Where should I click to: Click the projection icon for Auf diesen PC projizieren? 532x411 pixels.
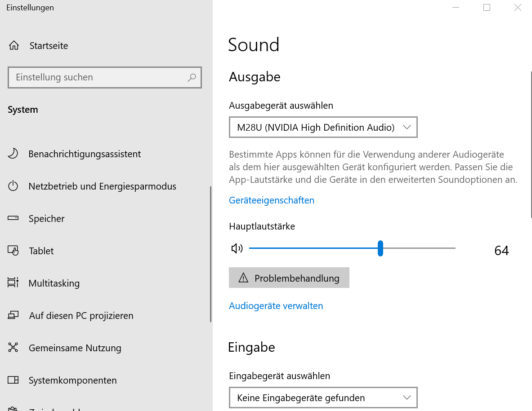coord(13,316)
